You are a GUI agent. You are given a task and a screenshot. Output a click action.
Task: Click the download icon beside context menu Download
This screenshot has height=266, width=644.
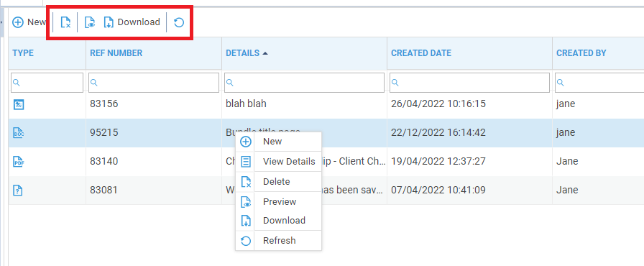coord(246,221)
